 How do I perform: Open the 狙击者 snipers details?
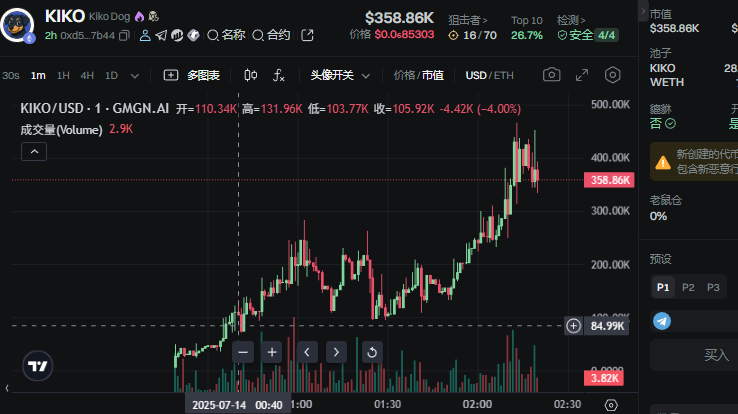468,20
